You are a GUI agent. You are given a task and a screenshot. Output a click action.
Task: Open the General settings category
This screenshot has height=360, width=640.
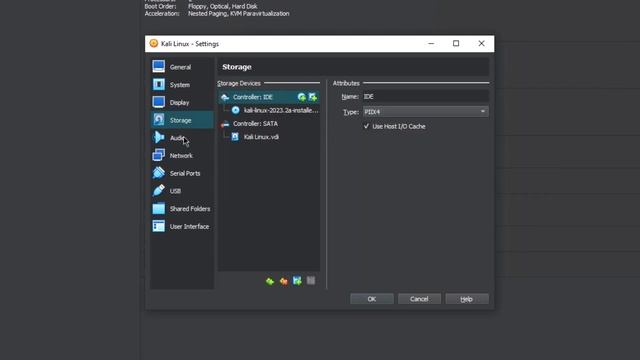[182, 67]
